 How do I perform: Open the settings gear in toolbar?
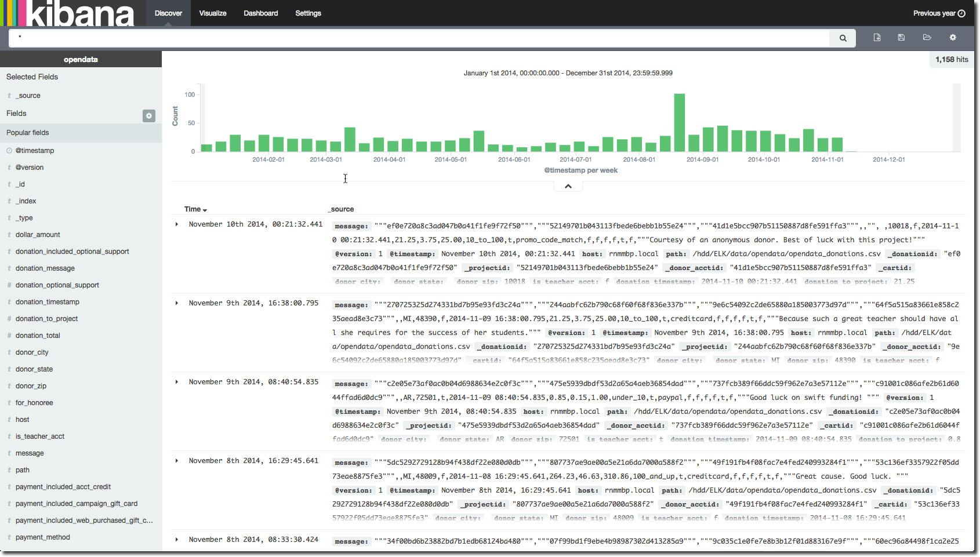953,38
